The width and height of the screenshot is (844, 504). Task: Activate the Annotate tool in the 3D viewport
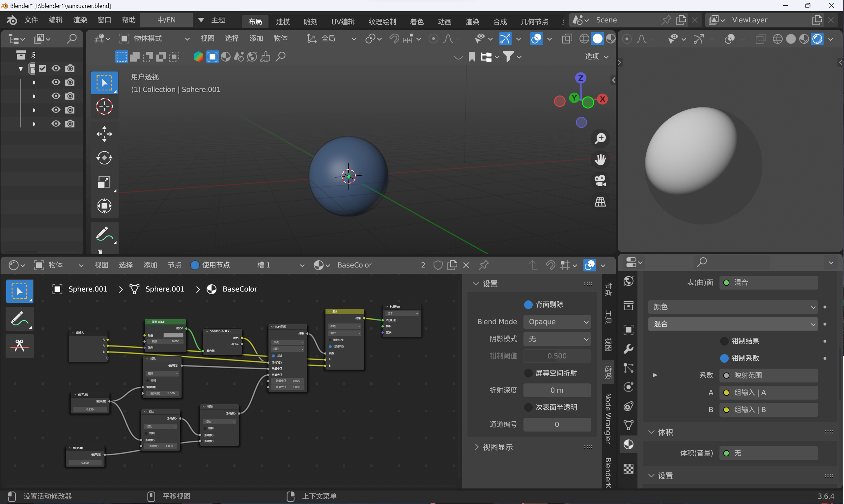tap(104, 234)
